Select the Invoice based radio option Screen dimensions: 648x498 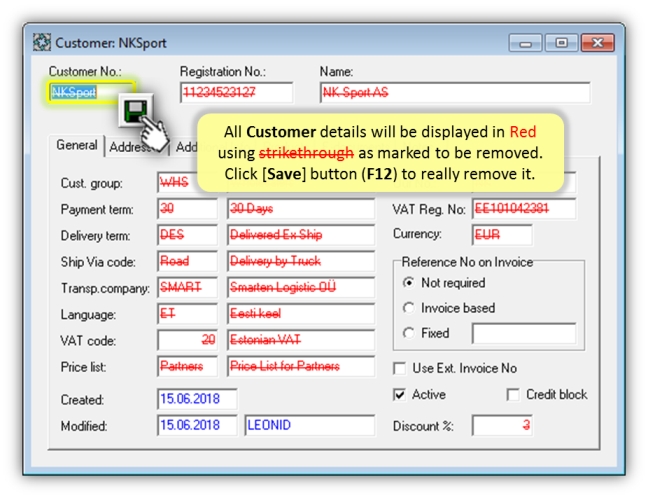(x=408, y=308)
